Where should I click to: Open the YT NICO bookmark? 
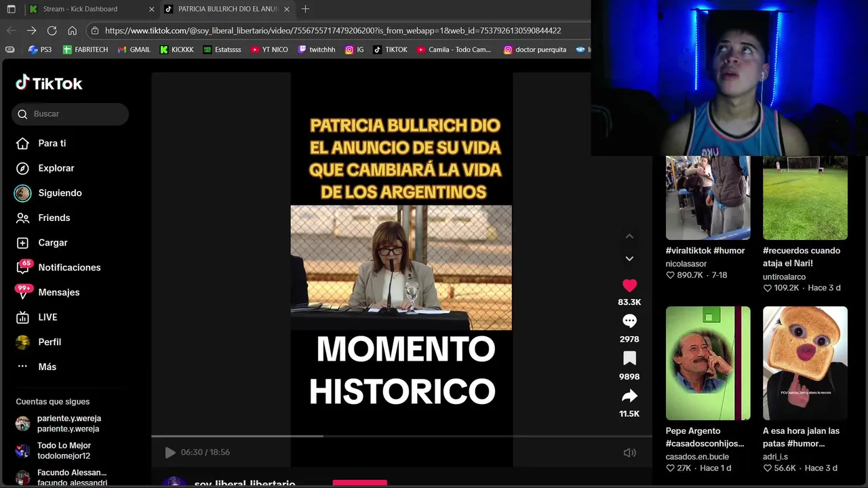point(269,49)
